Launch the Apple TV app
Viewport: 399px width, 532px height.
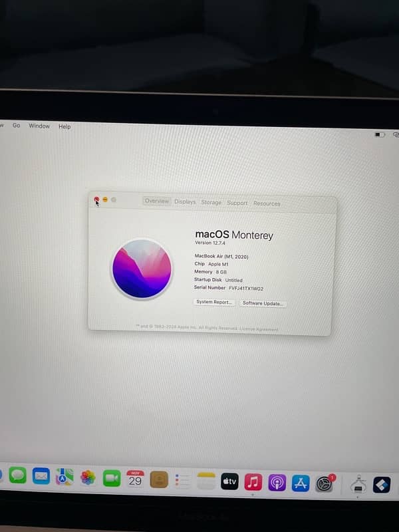coord(229,481)
